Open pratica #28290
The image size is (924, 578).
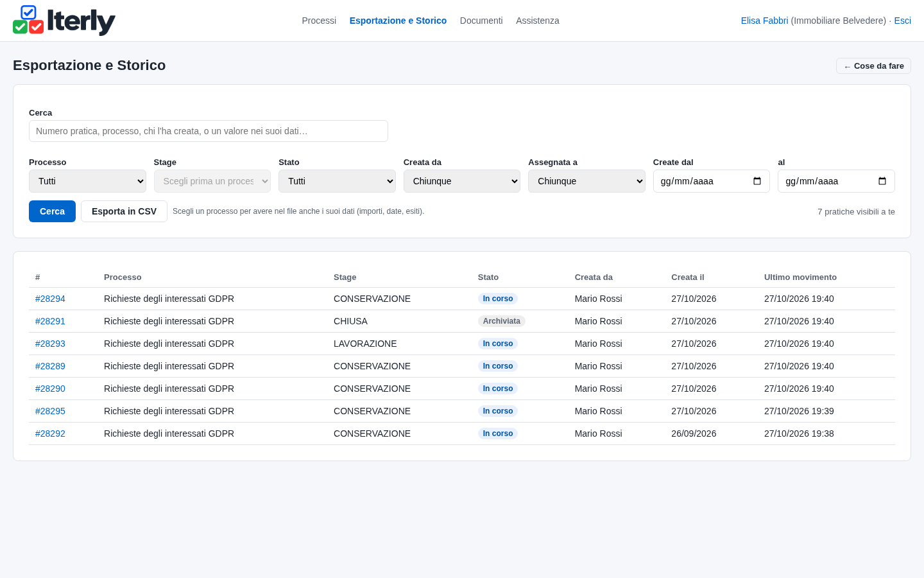(x=50, y=389)
